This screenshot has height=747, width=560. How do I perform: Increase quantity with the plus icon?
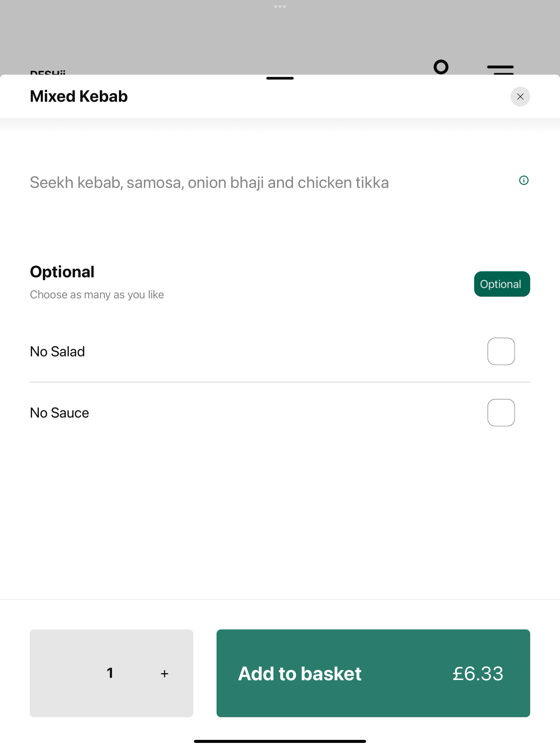pos(165,673)
